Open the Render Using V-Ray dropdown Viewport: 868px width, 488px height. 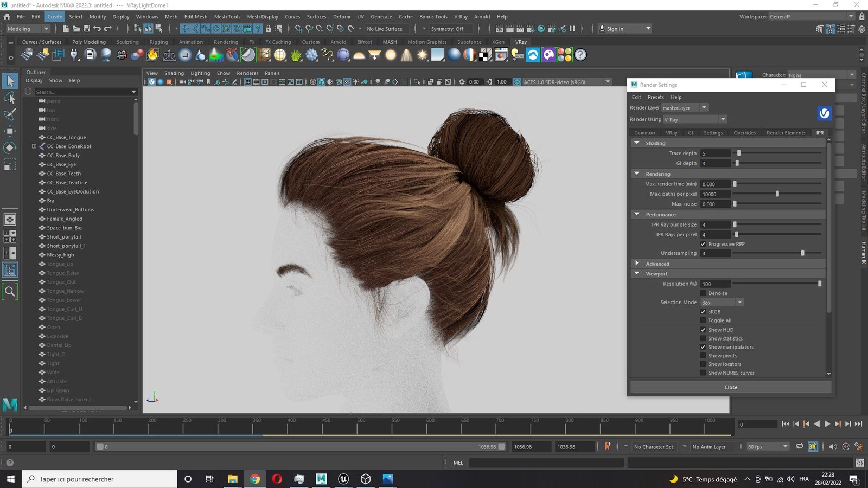[694, 119]
